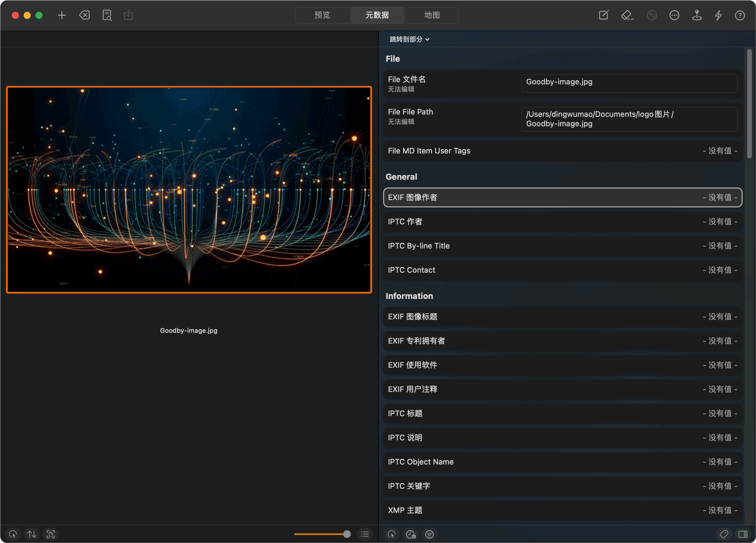This screenshot has width=756, height=543.
Task: Click the location pin stamp icon
Action: click(697, 15)
